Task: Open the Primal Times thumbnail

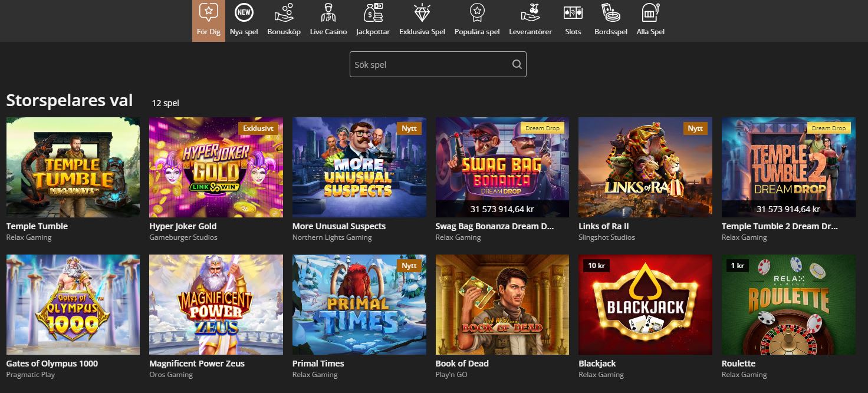Action: (359, 305)
